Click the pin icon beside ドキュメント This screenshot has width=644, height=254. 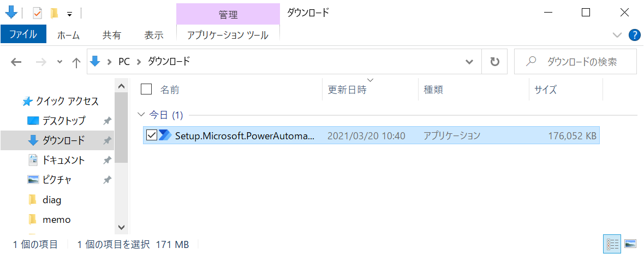point(107,160)
